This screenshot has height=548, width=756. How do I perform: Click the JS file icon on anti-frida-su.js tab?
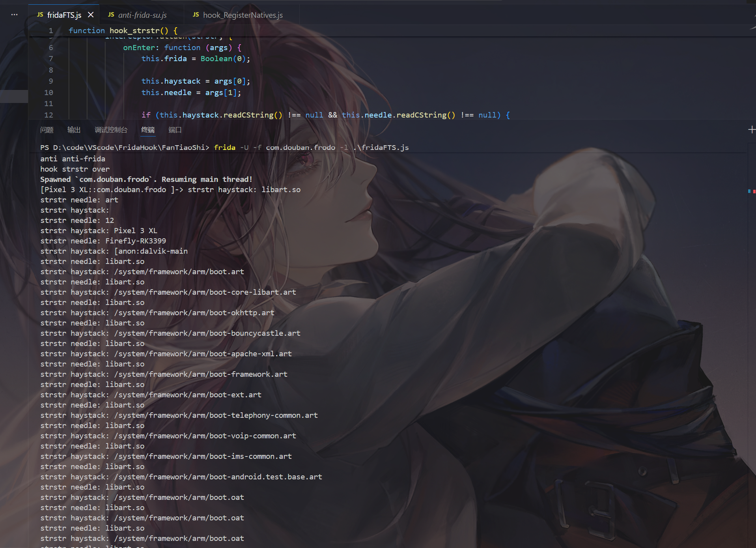pos(111,15)
